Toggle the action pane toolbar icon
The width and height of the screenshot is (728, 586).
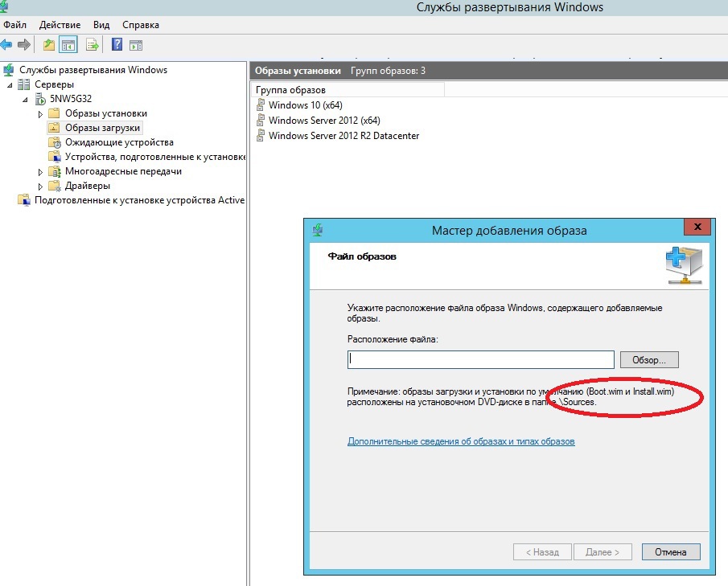click(x=136, y=45)
